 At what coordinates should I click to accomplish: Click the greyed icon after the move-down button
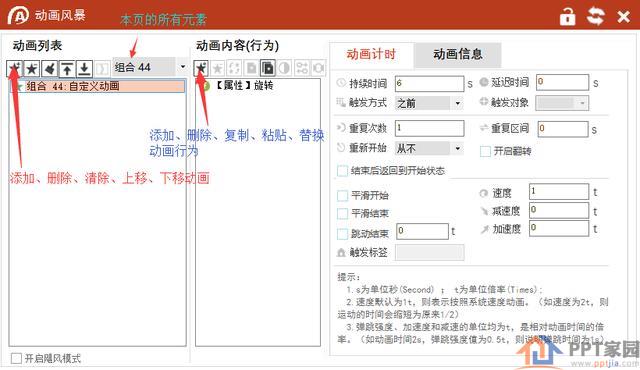point(102,68)
